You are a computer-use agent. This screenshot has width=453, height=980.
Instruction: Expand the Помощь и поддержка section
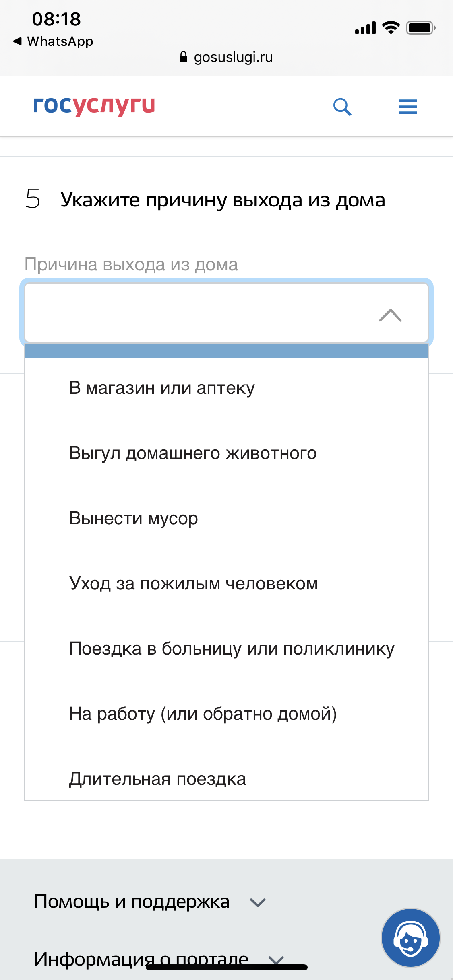point(258,902)
